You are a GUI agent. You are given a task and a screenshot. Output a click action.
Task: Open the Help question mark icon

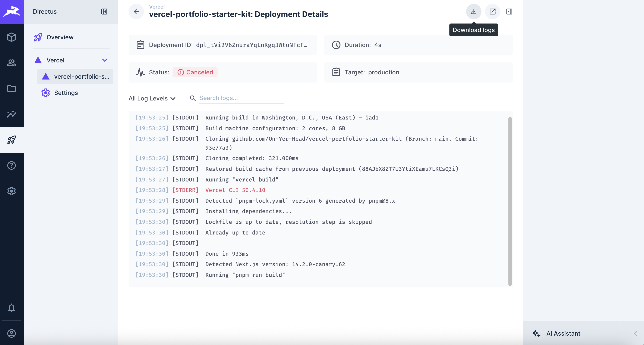click(x=12, y=165)
